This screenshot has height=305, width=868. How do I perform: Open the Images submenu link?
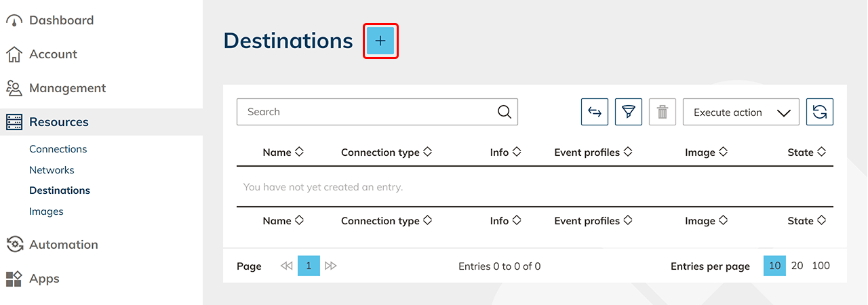(46, 211)
